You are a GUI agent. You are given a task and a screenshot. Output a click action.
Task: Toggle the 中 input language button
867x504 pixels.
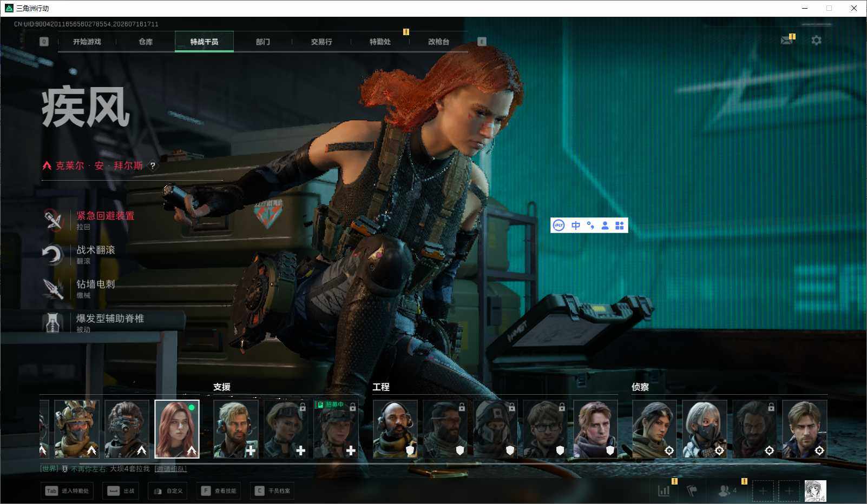[575, 226]
